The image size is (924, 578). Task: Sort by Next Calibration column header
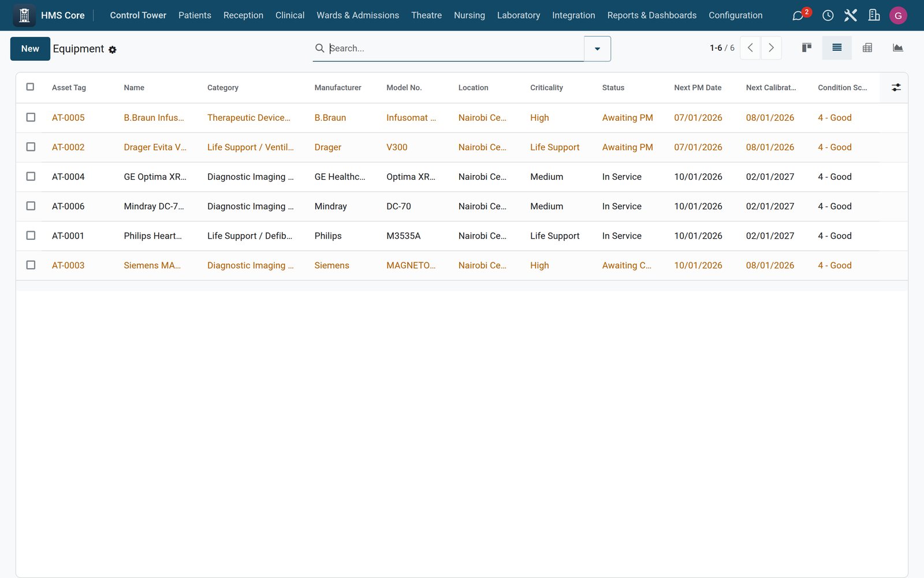click(771, 87)
